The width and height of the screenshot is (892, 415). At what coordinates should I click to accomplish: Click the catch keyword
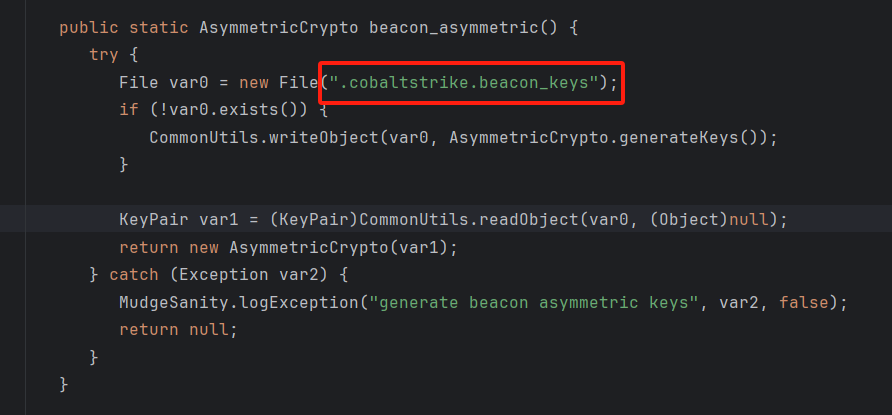click(x=134, y=275)
